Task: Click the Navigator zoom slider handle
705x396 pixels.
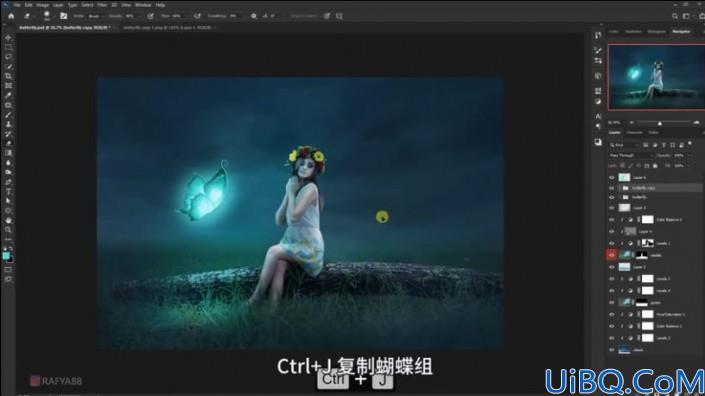Action: (x=660, y=123)
